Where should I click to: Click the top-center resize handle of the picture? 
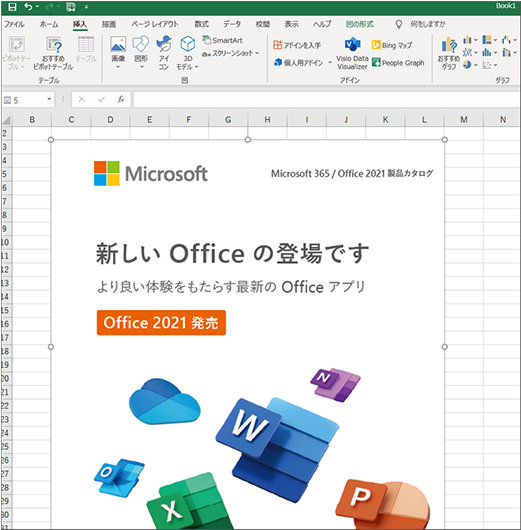tap(247, 140)
